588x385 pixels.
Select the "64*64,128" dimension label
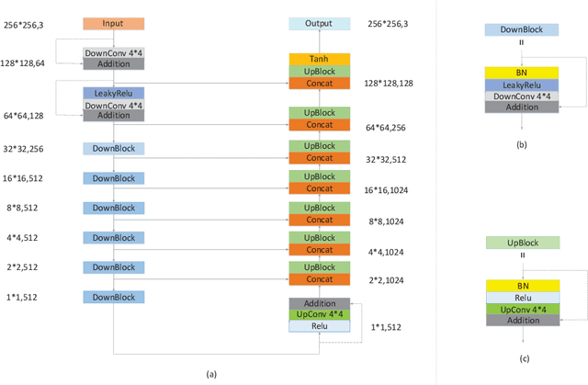(31, 116)
